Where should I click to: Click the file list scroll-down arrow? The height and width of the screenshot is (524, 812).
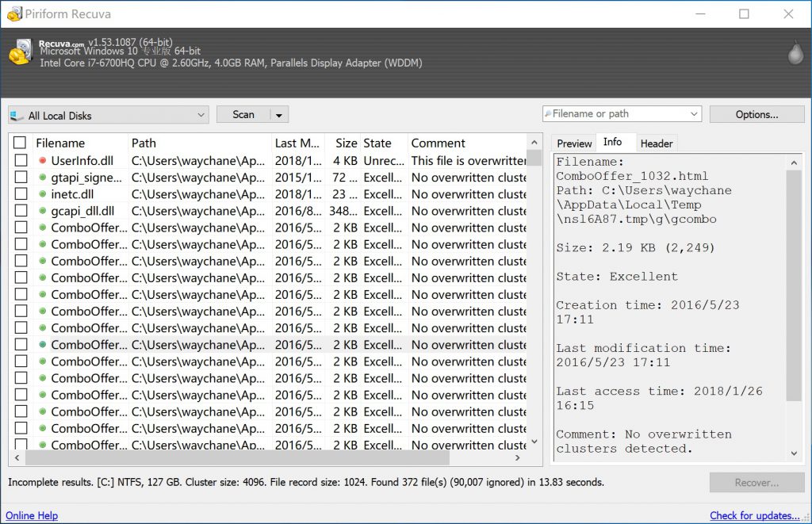[534, 442]
